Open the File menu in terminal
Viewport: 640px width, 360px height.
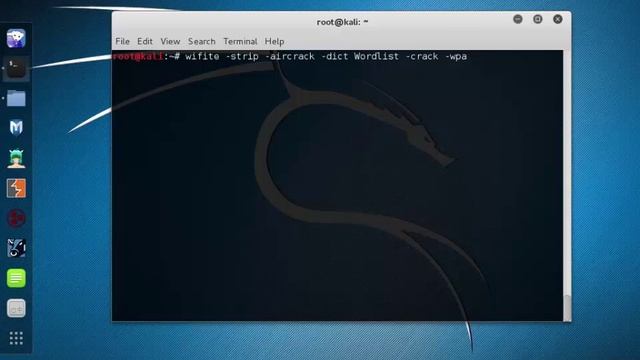point(122,41)
